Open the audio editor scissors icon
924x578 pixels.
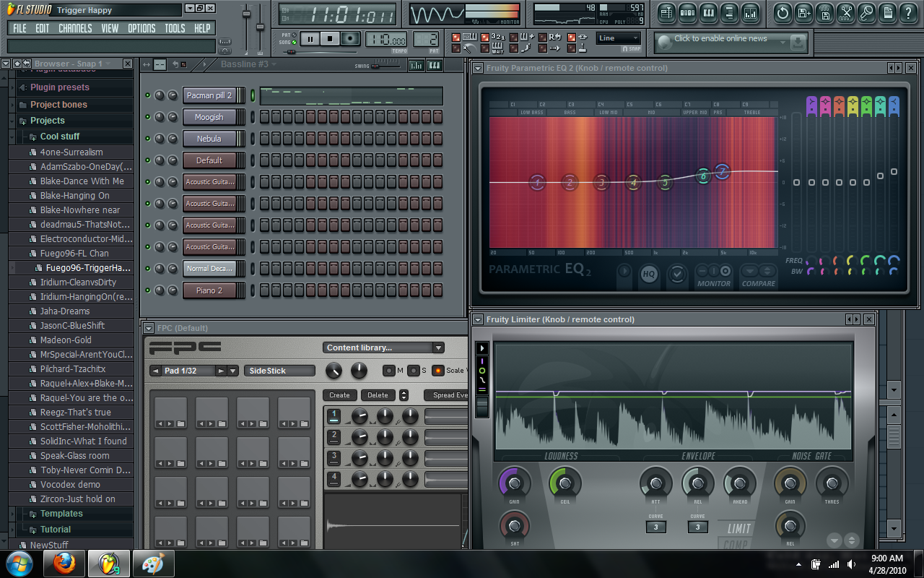(846, 12)
